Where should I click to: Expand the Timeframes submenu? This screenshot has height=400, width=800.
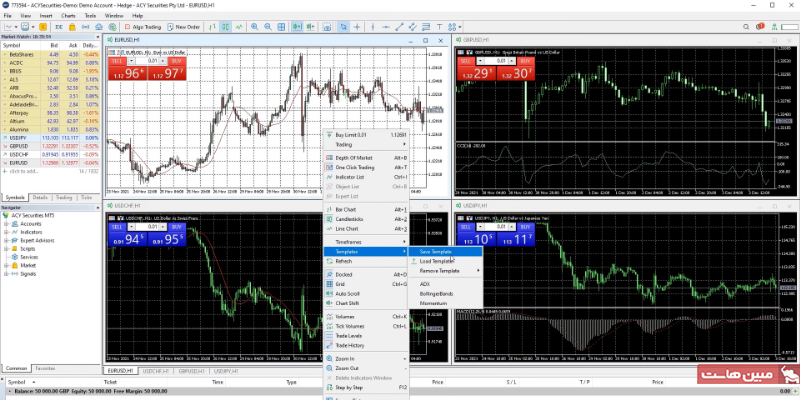point(366,242)
